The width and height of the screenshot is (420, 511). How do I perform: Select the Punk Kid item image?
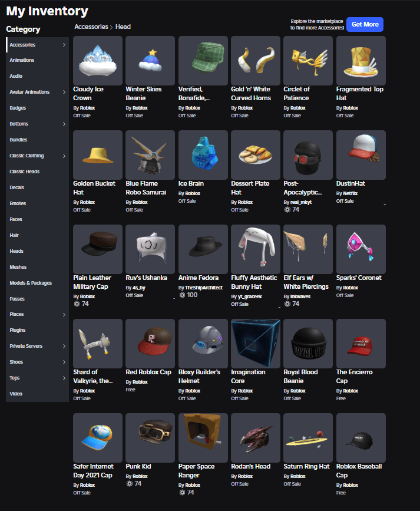pos(150,438)
